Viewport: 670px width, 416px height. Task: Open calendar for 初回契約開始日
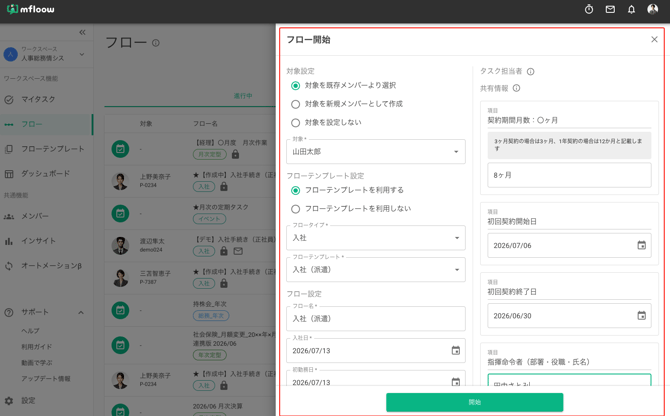(x=641, y=245)
